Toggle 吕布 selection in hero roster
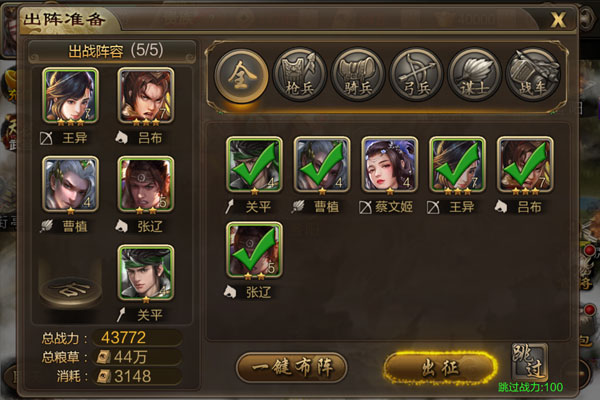The width and height of the screenshot is (600, 400). tap(525, 165)
